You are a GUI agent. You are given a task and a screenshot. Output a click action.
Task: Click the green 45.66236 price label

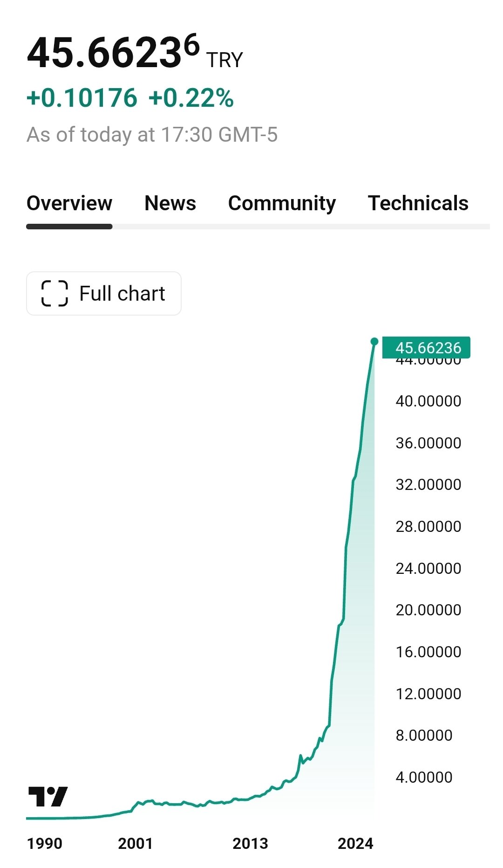point(426,348)
